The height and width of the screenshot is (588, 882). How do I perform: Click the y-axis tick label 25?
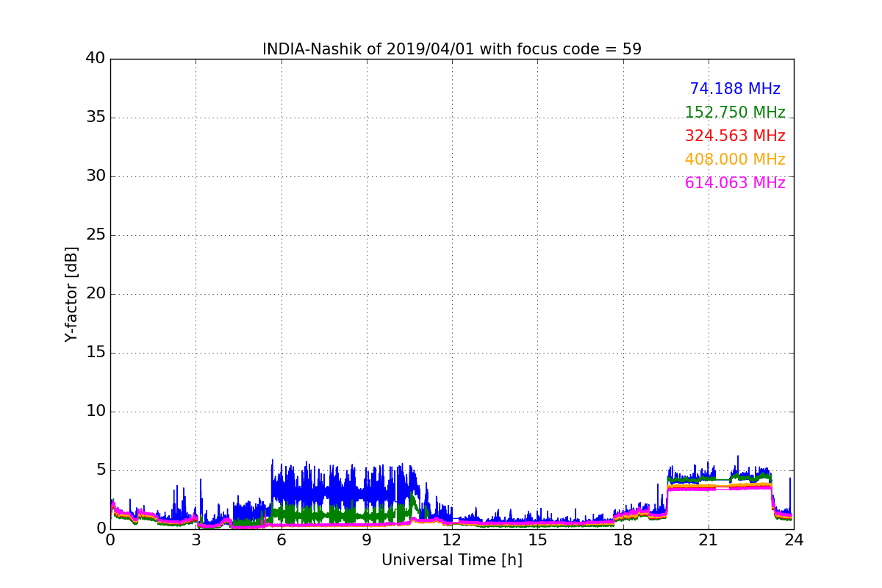(x=96, y=235)
